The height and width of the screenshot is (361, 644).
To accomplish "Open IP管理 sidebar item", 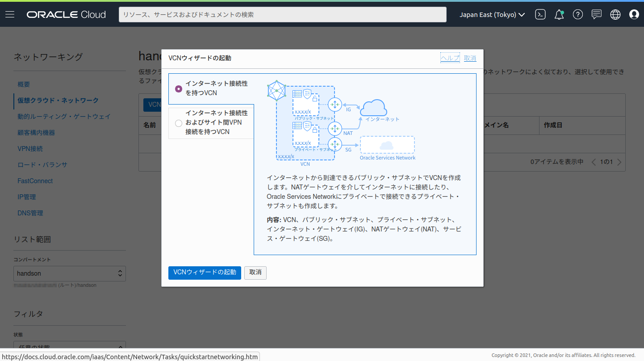I will coord(27,197).
